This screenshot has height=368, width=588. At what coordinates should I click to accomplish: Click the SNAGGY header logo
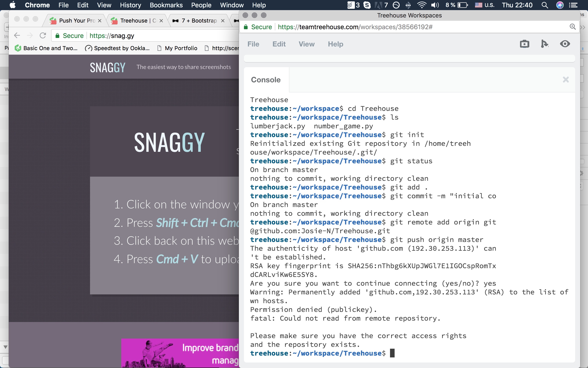[108, 67]
